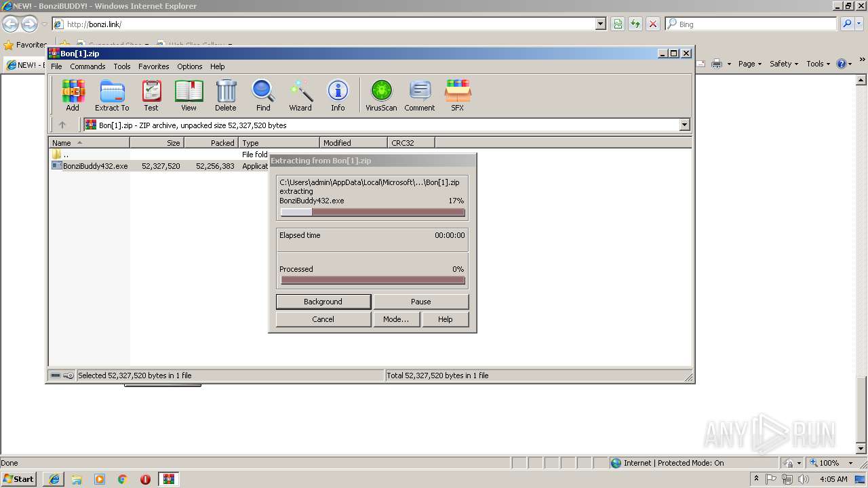The width and height of the screenshot is (868, 488).
Task: Click the Extract To toolbar icon
Action: click(112, 95)
